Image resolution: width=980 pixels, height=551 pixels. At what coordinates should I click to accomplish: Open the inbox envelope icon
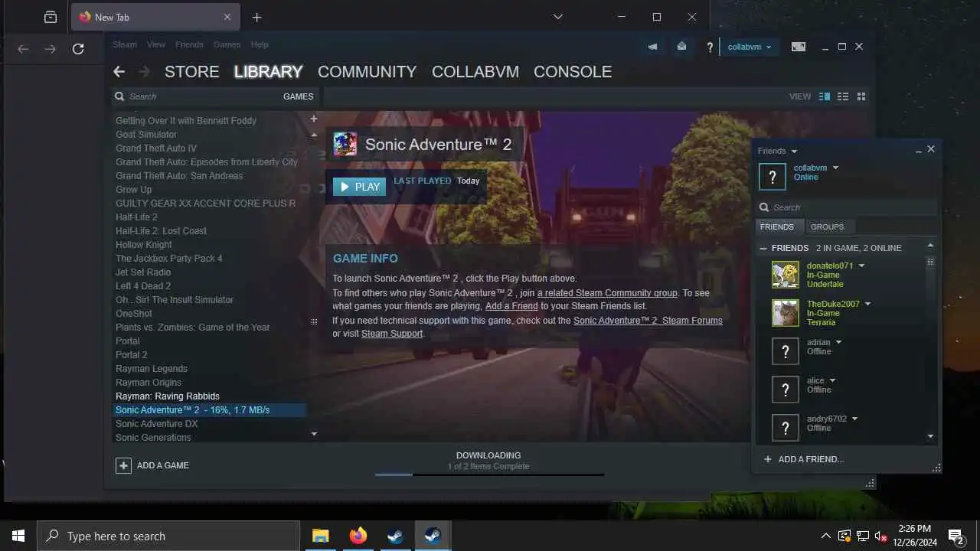(x=681, y=47)
